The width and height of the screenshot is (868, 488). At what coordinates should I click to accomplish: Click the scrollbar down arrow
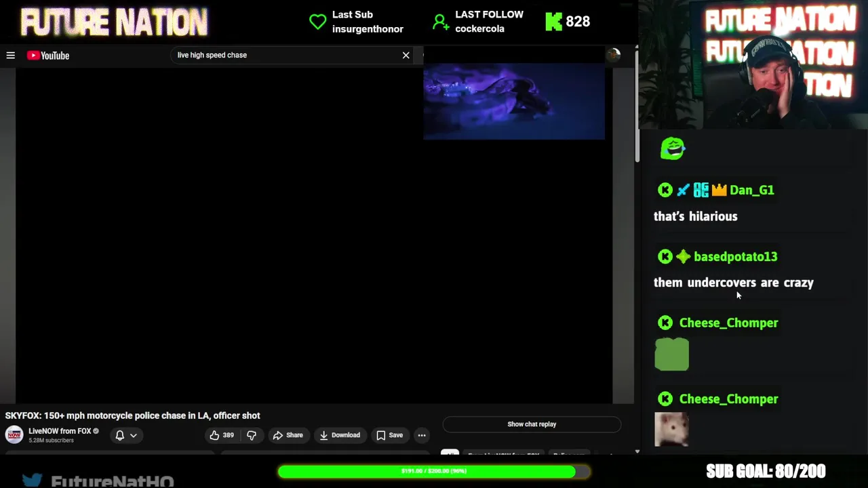[637, 451]
